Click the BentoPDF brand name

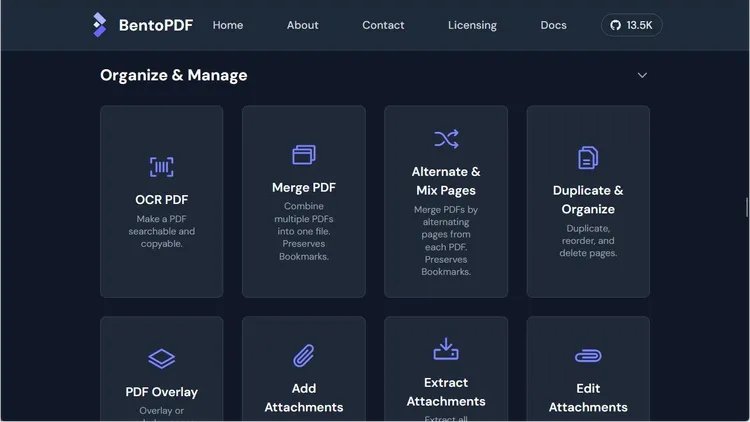(x=156, y=25)
